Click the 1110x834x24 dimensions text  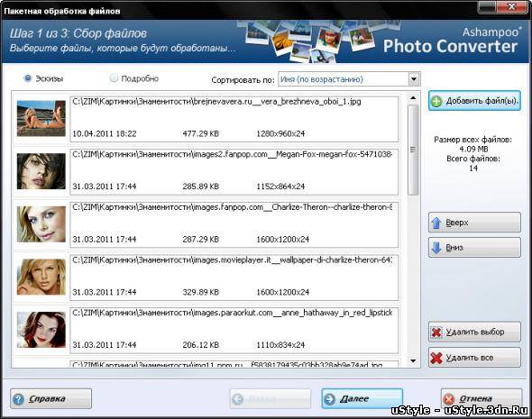280,345
